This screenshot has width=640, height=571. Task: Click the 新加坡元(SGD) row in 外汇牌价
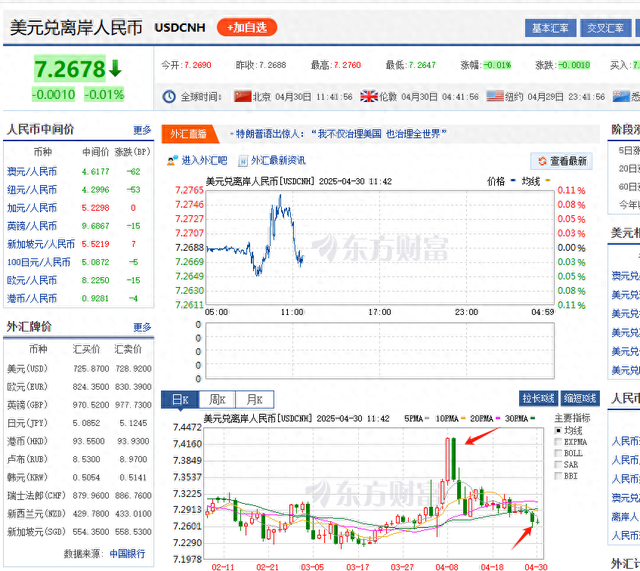coord(79,532)
